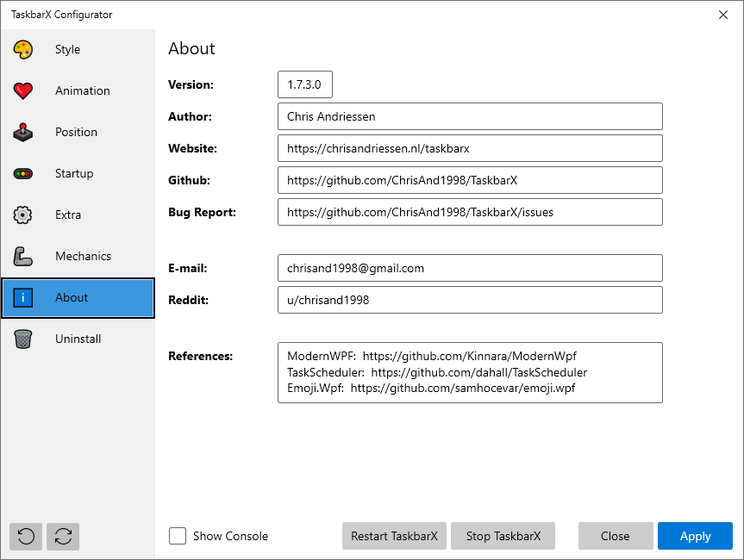Apply the settings with the blue button
Screen dimensions: 744x560
point(695,536)
